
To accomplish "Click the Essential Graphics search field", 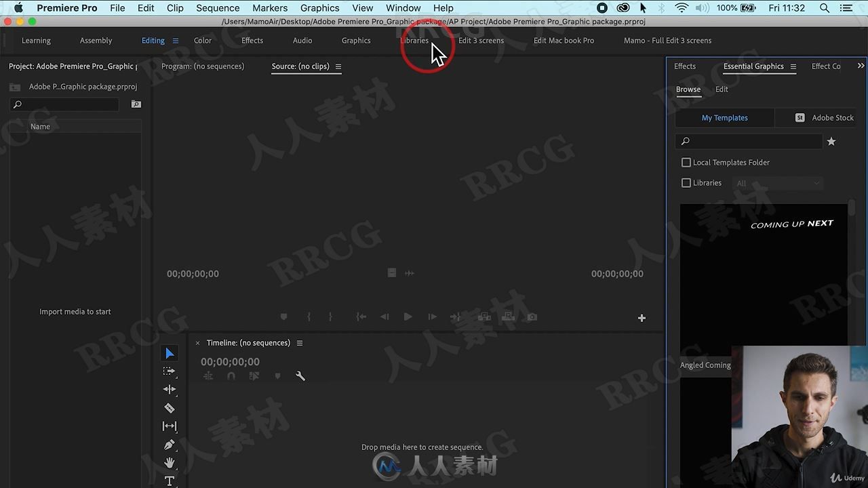I will pos(749,141).
